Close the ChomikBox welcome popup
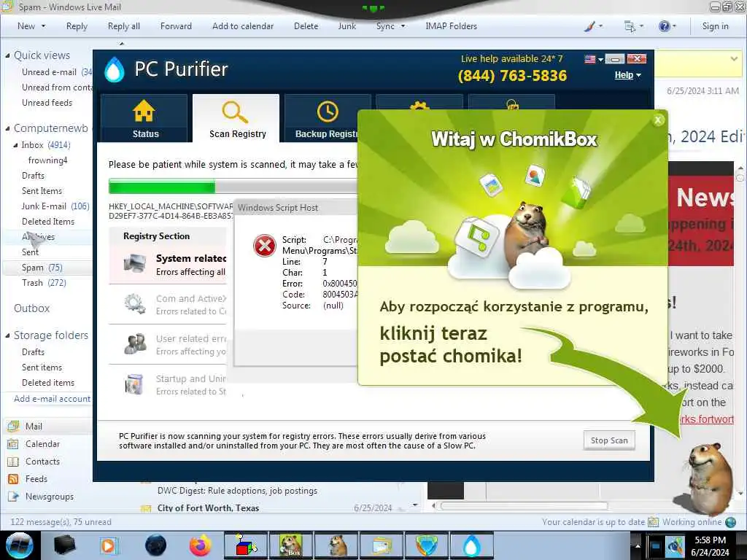747x560 pixels. [658, 120]
